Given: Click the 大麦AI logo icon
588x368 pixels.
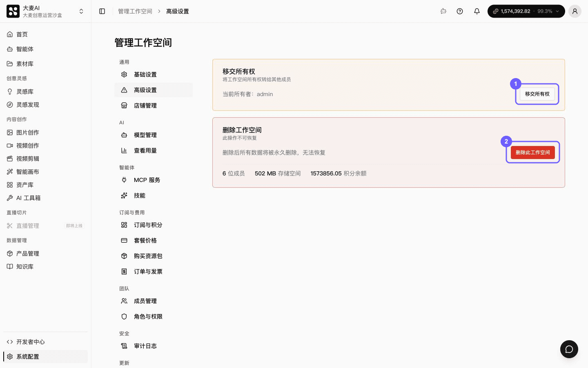Looking at the screenshot, I should [13, 11].
